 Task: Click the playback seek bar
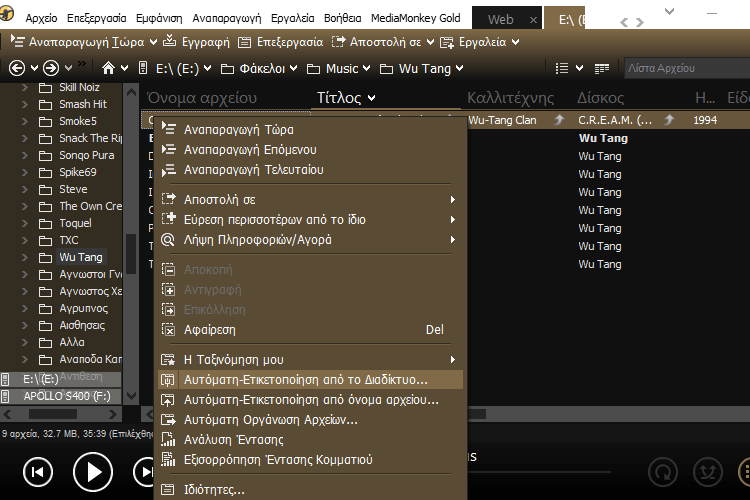(x=539, y=472)
